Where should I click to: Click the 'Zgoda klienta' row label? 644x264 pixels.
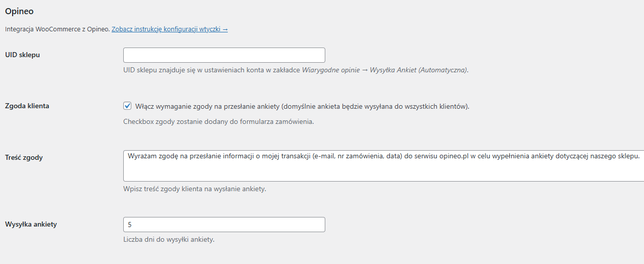point(27,106)
